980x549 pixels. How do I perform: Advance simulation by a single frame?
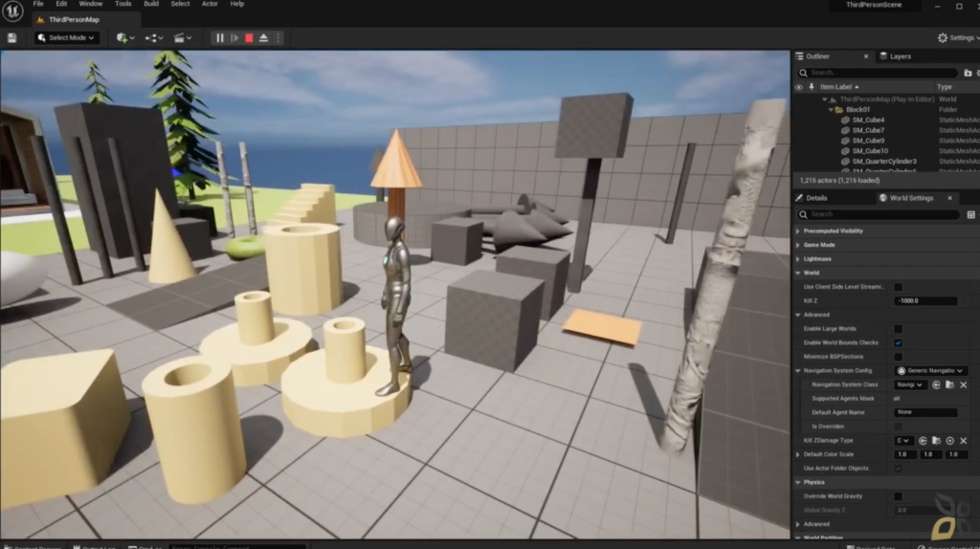[x=234, y=38]
